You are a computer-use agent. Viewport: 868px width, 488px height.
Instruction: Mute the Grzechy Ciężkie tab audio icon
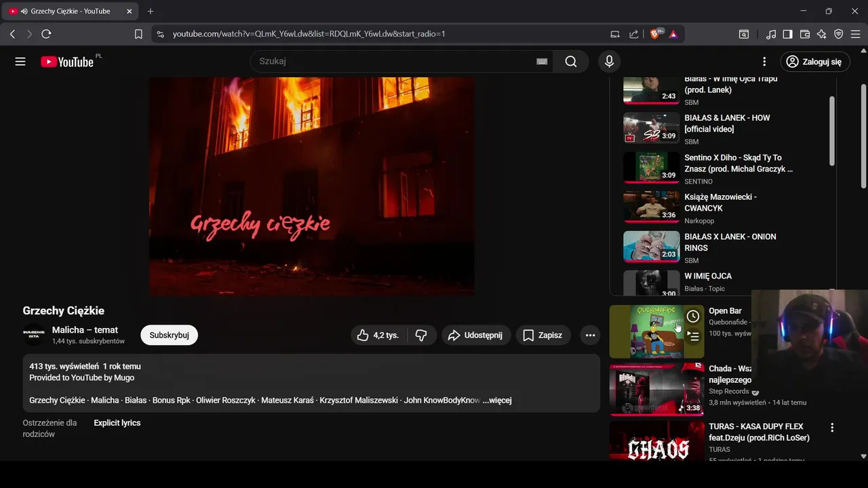coord(24,12)
